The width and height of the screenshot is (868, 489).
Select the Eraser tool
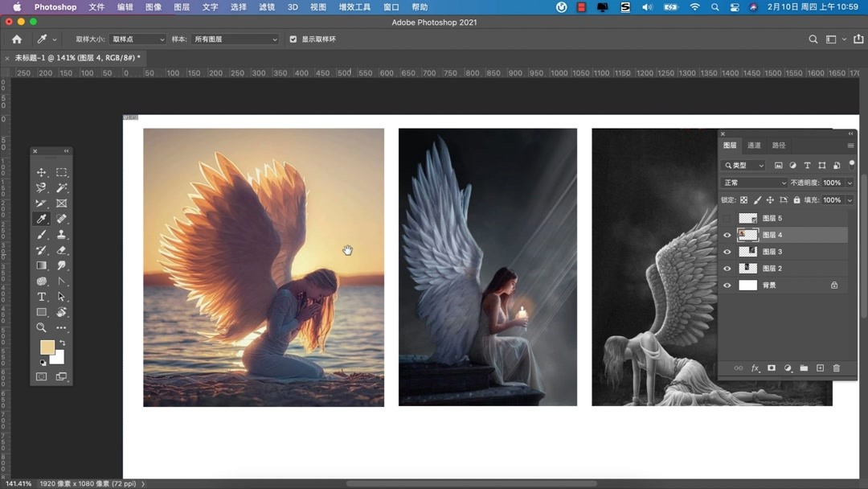click(x=61, y=250)
